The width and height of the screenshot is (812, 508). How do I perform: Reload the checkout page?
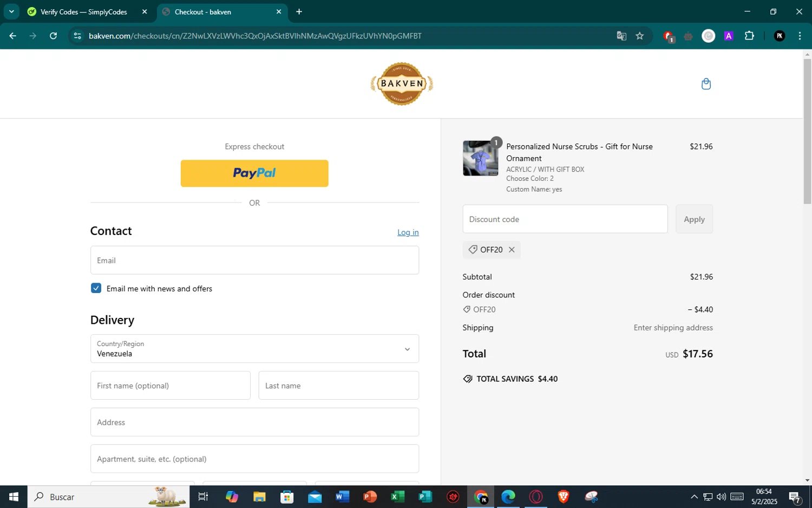pyautogui.click(x=53, y=36)
